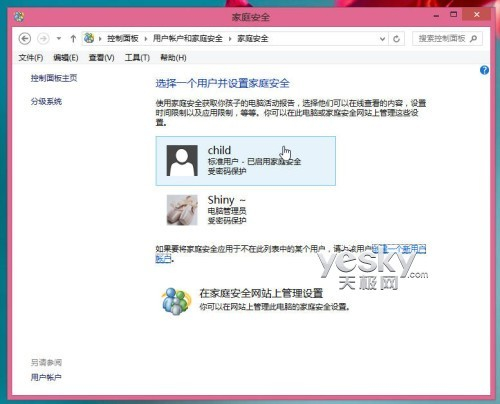
Task: Open the blue help question mark
Action: click(484, 70)
